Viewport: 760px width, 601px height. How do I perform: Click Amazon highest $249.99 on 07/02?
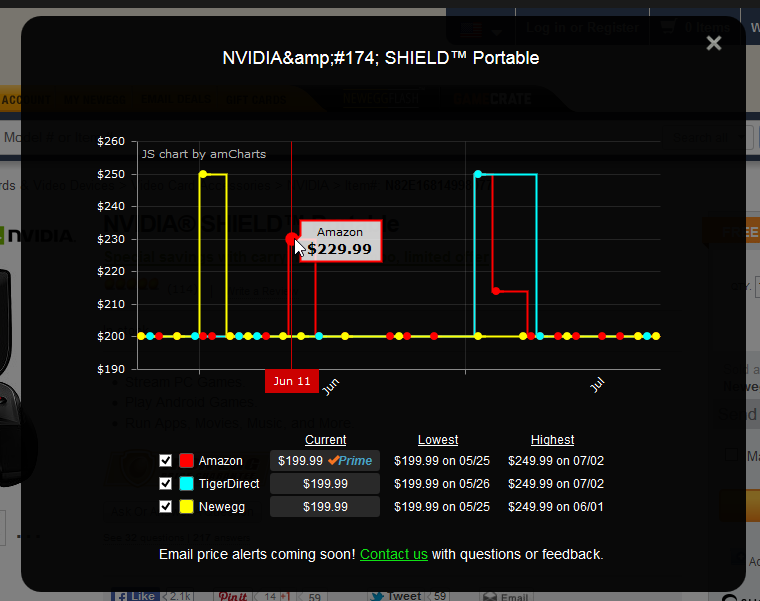(x=556, y=460)
